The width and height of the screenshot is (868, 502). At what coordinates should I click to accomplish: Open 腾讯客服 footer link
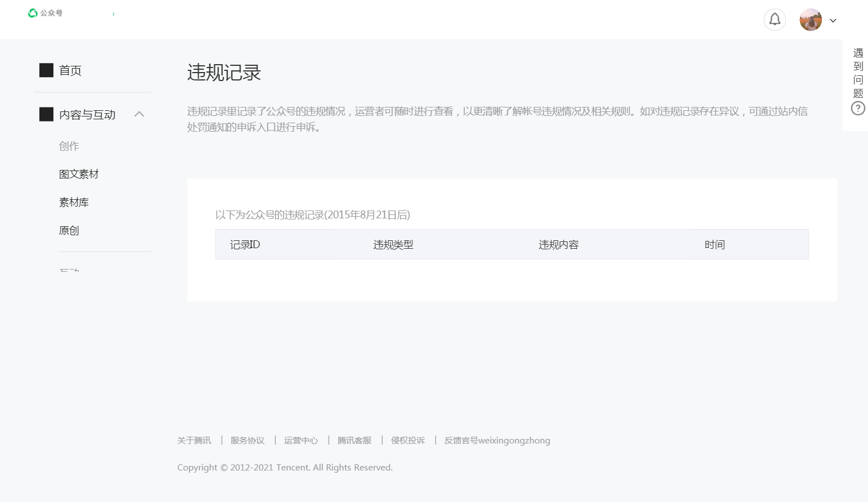[354, 441]
